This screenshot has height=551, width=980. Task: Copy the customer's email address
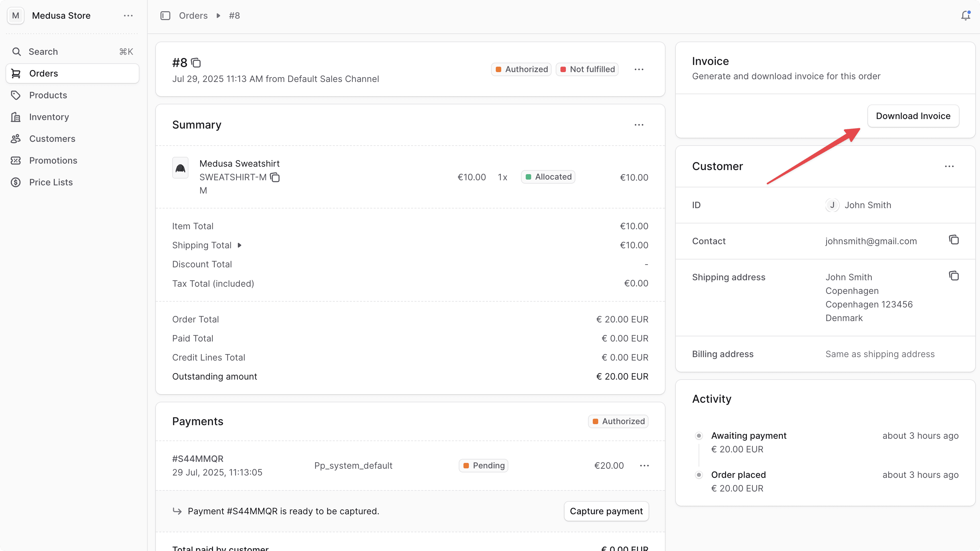coord(954,239)
